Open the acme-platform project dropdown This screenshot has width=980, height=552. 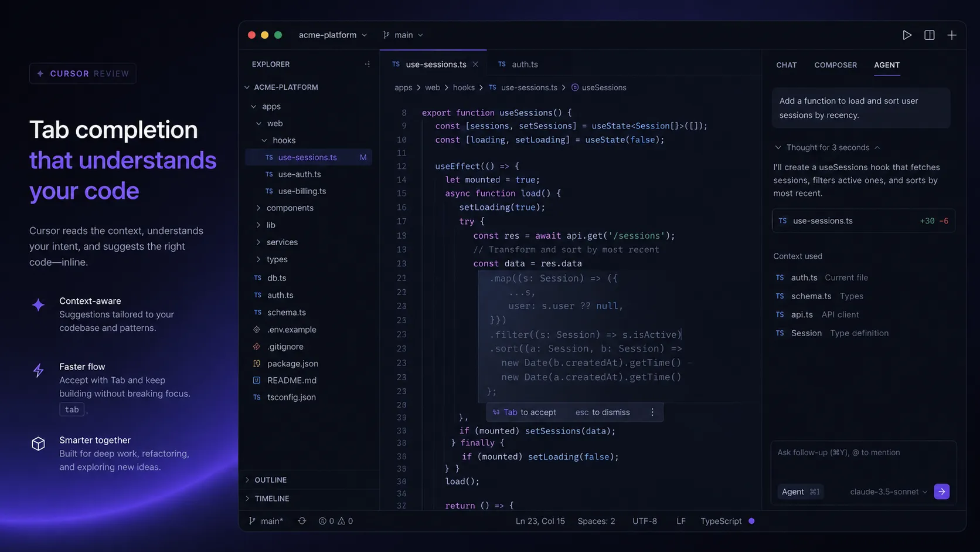click(333, 35)
